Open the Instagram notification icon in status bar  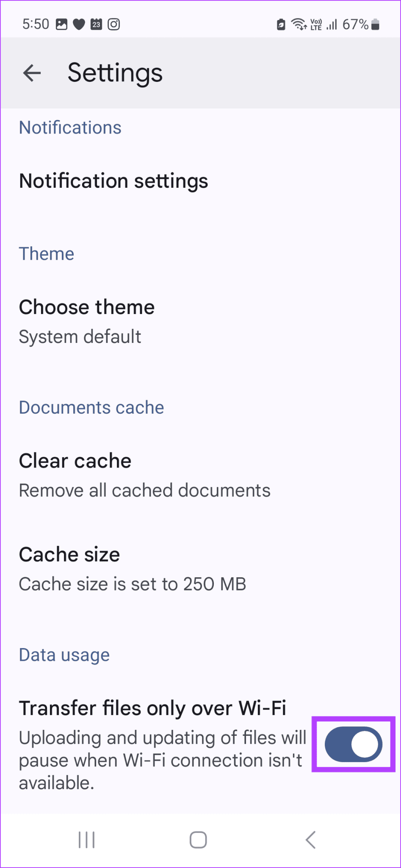click(x=113, y=24)
